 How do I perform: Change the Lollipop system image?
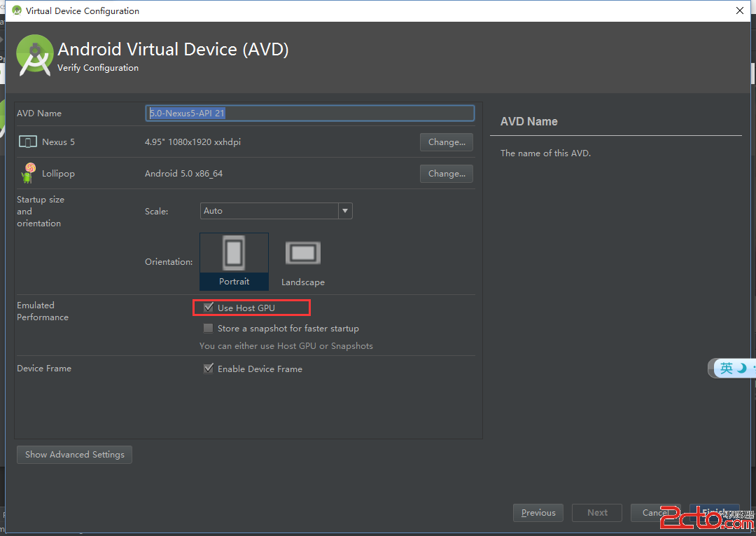tap(447, 174)
